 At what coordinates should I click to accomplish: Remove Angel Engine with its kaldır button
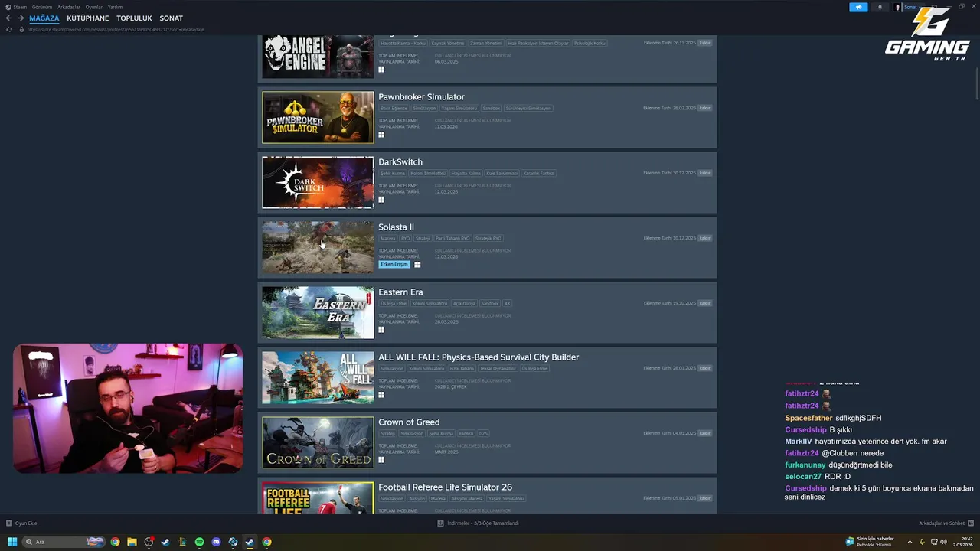[704, 43]
